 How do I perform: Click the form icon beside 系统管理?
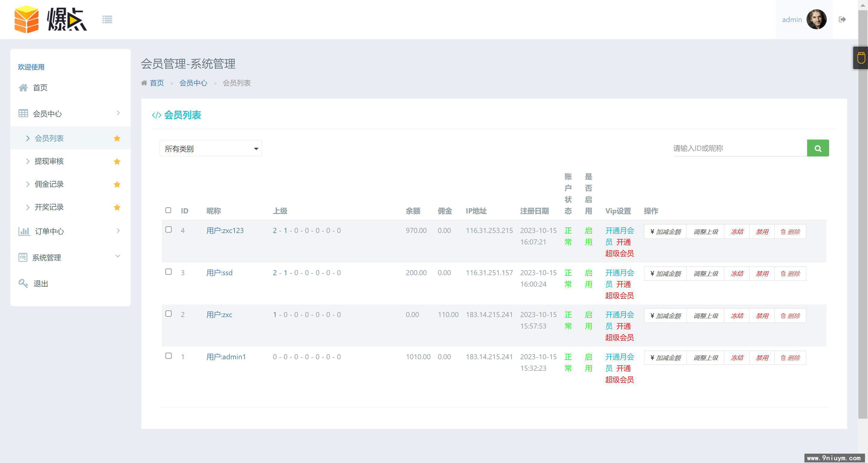[x=23, y=257]
